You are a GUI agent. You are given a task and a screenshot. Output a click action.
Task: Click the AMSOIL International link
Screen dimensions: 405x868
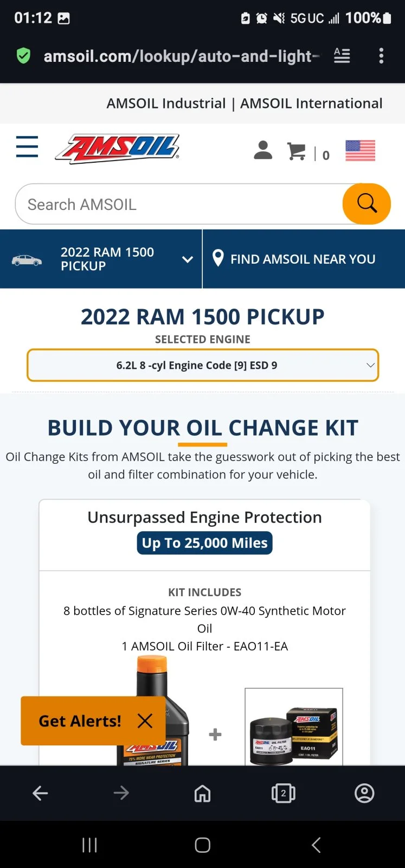pos(311,103)
